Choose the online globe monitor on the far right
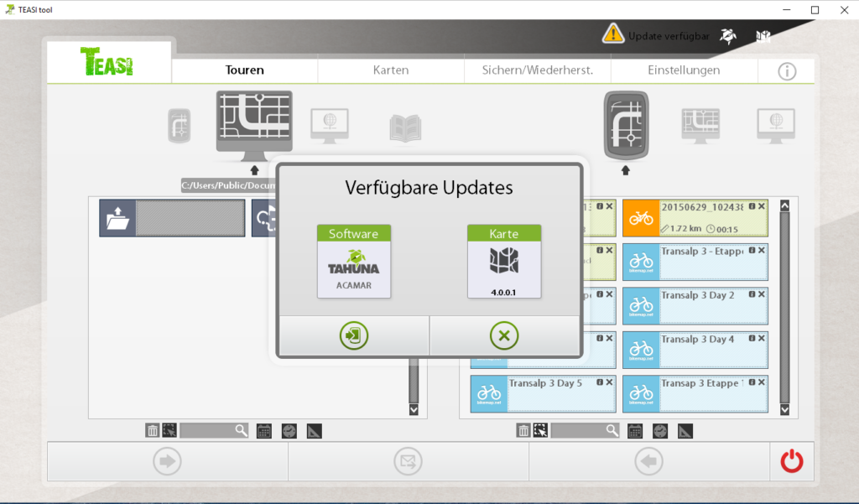This screenshot has width=859, height=504. tap(776, 126)
